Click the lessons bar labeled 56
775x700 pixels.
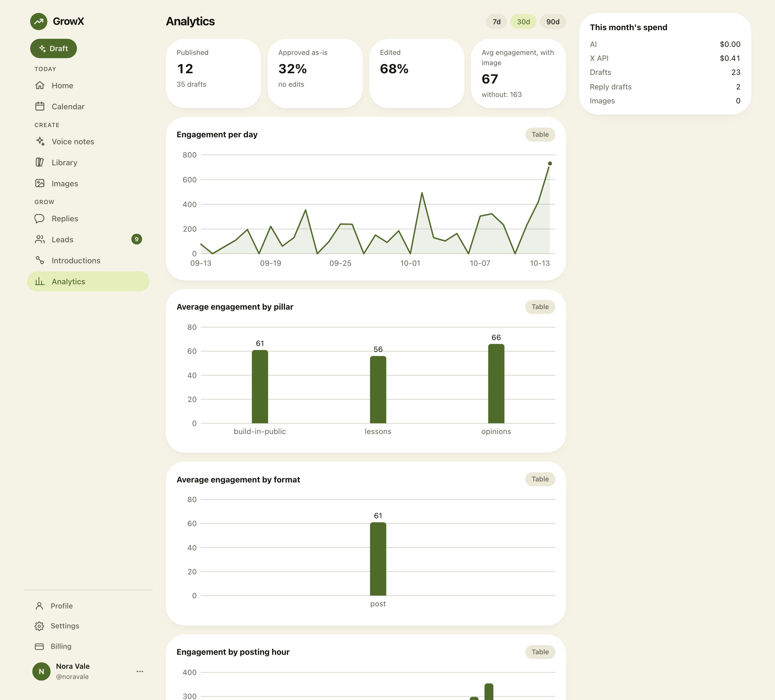pyautogui.click(x=378, y=390)
